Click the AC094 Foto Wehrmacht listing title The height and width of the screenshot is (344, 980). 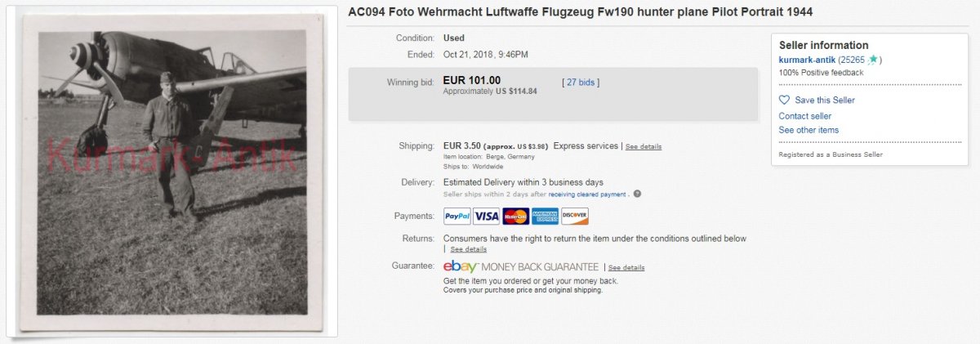pyautogui.click(x=580, y=12)
